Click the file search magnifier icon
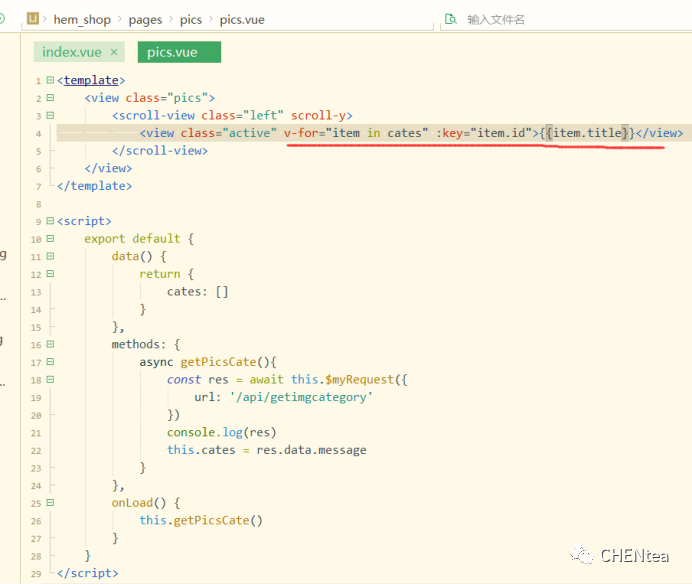 451,18
